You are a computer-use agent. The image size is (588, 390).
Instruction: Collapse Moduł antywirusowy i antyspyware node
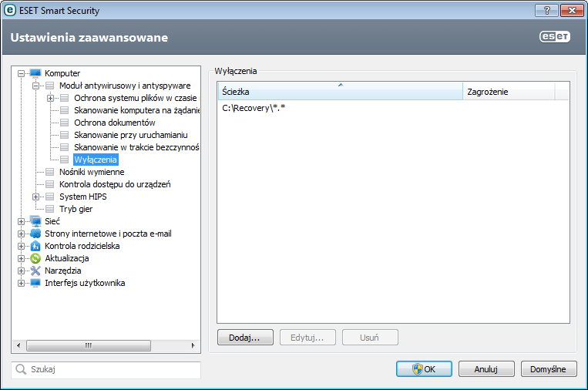[35, 86]
